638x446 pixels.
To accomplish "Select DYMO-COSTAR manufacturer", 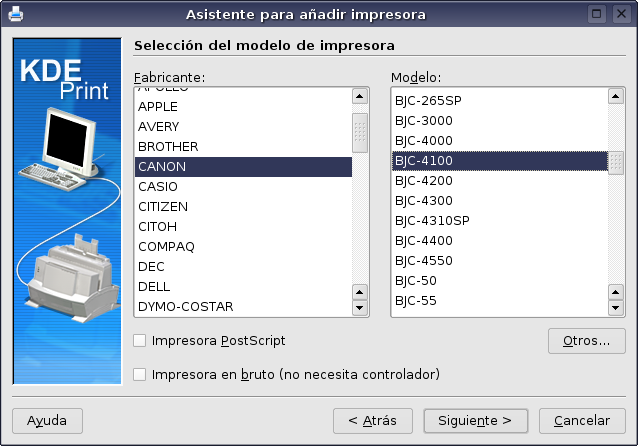I will [x=243, y=306].
